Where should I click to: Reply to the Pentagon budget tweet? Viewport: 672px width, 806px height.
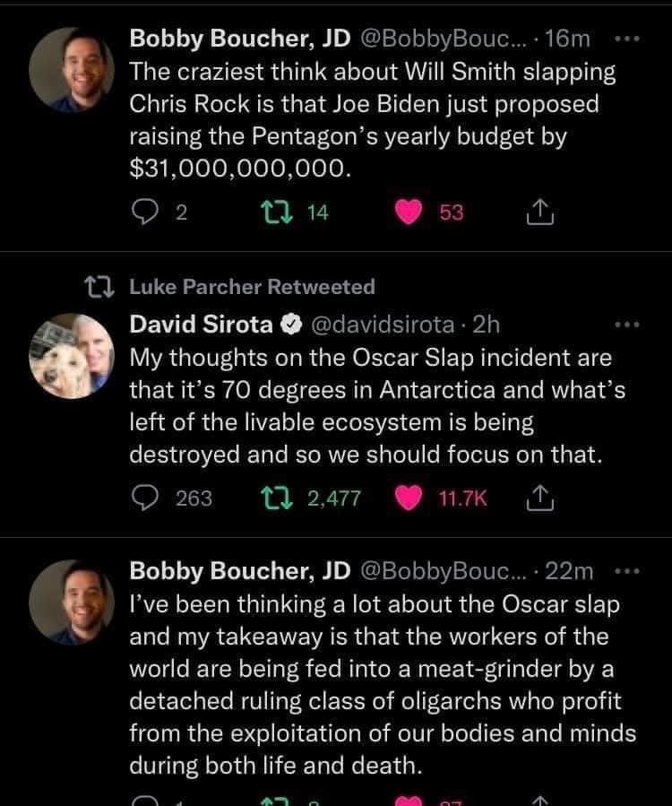click(144, 212)
